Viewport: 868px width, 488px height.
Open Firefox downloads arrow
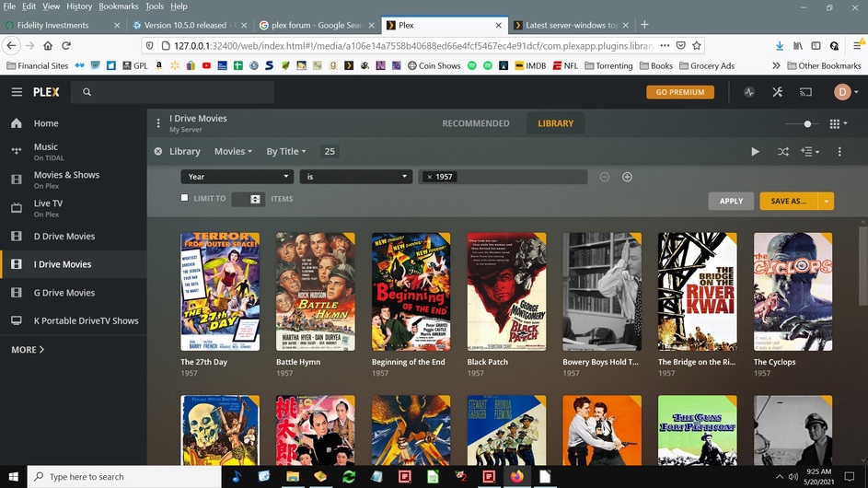(x=780, y=45)
